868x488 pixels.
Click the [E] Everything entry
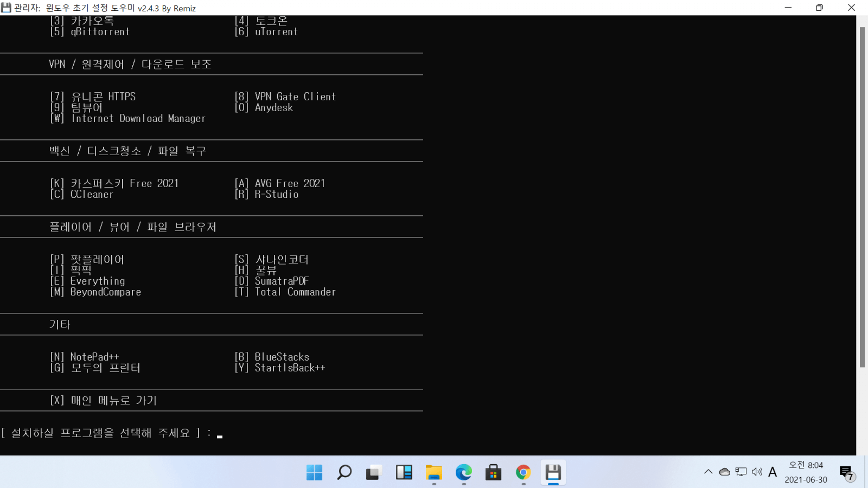[x=87, y=281]
